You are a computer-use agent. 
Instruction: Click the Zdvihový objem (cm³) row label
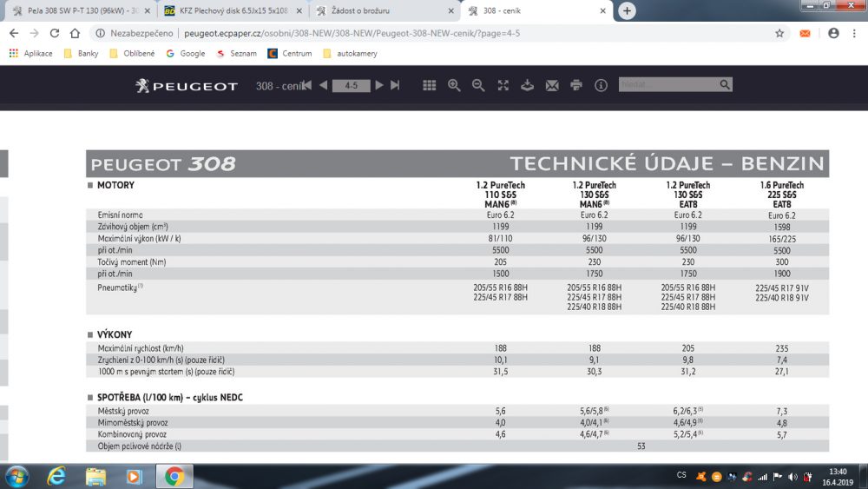point(133,227)
